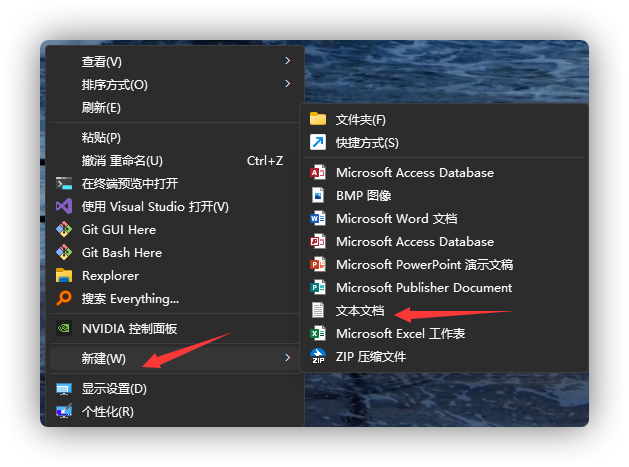
Task: Create new Microsoft PowerPoint 演示文稿
Action: point(444,264)
